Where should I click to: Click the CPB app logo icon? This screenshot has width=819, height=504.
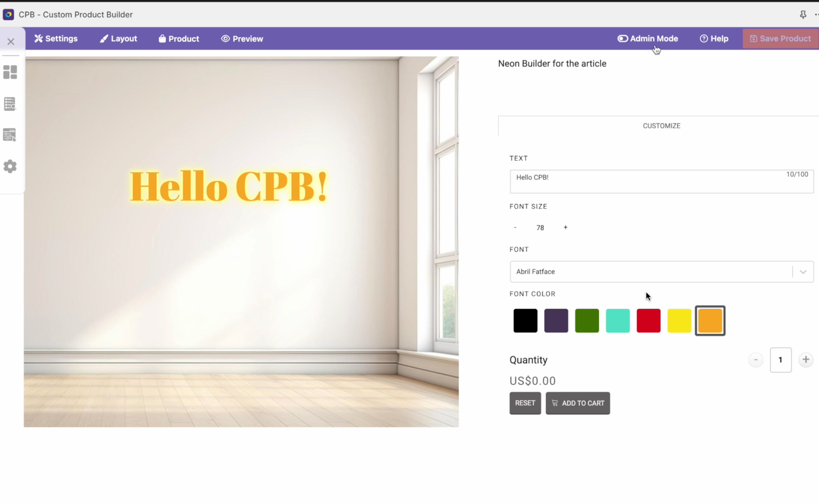coord(8,14)
